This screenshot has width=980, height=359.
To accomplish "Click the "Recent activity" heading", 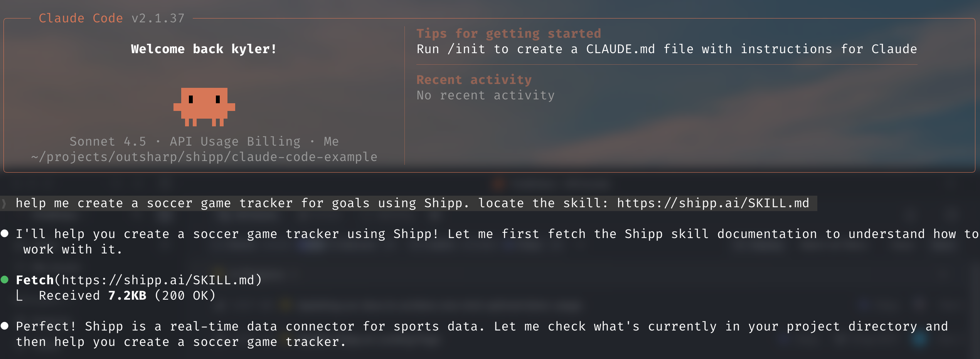I will (474, 80).
